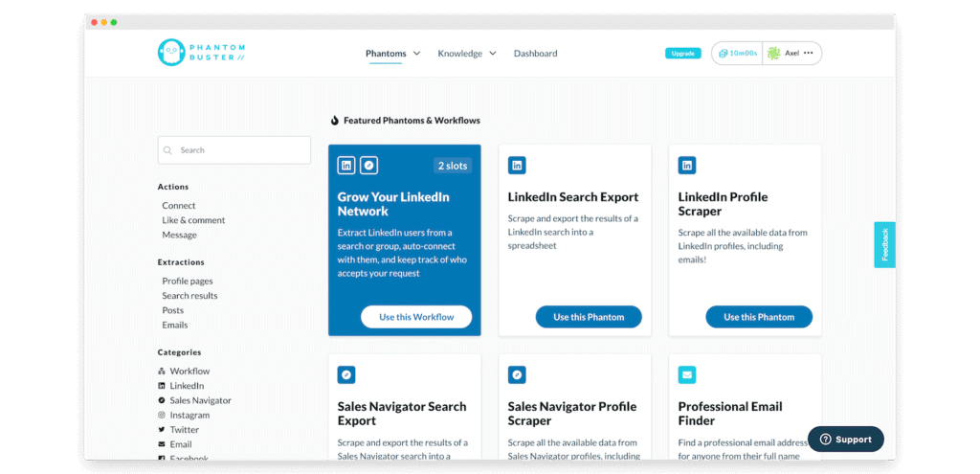Viewport: 980px width, 474px height.
Task: Click the Sales Navigator compass icon on Grow Your LinkedIn Network card
Action: tap(369, 166)
